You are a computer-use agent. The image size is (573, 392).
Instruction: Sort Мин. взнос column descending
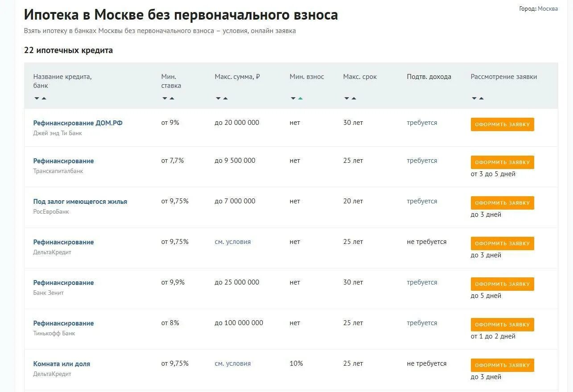pyautogui.click(x=293, y=98)
